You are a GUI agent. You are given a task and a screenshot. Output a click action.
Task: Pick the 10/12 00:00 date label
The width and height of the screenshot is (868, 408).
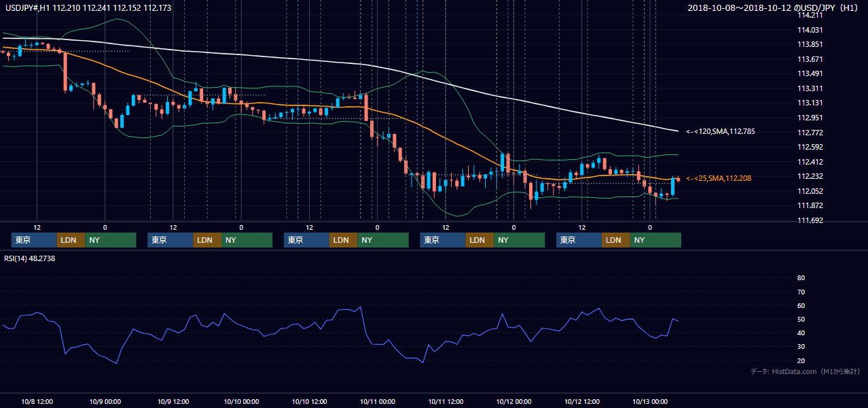click(513, 401)
